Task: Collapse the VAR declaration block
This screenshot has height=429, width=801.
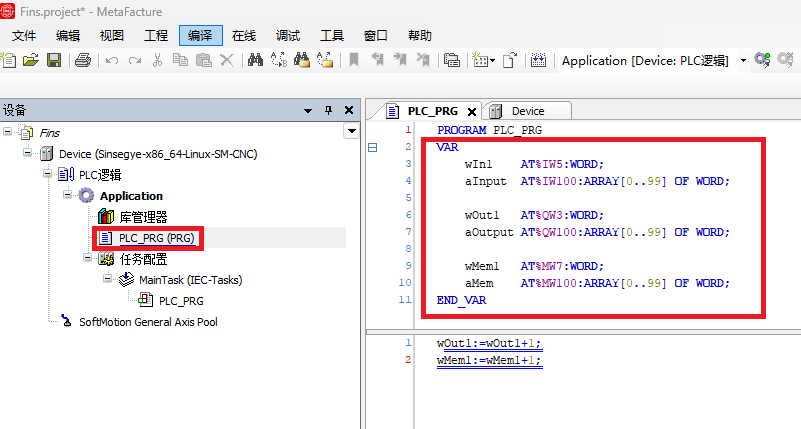Action: coord(372,147)
